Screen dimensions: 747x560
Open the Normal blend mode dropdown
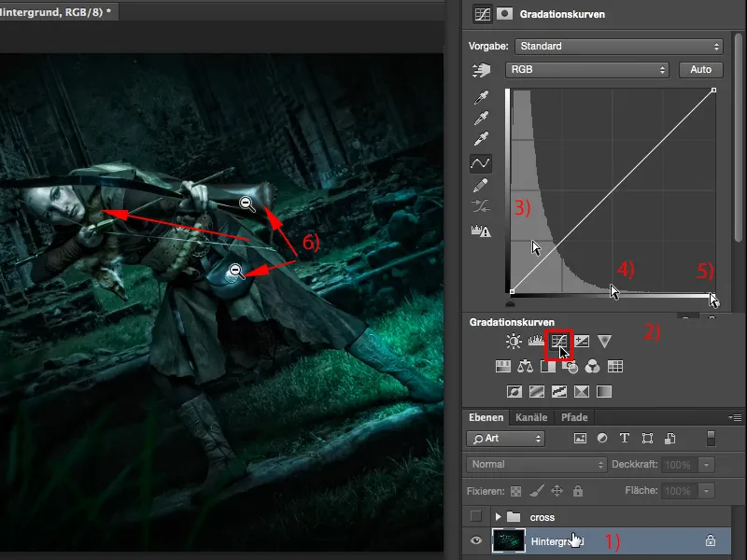[536, 464]
